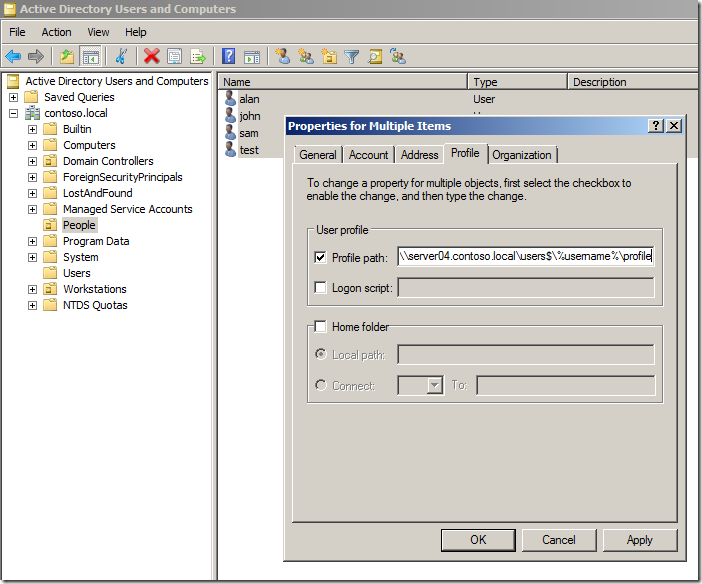This screenshot has width=702, height=584.
Task: Open the Action menu
Action: coord(56,32)
